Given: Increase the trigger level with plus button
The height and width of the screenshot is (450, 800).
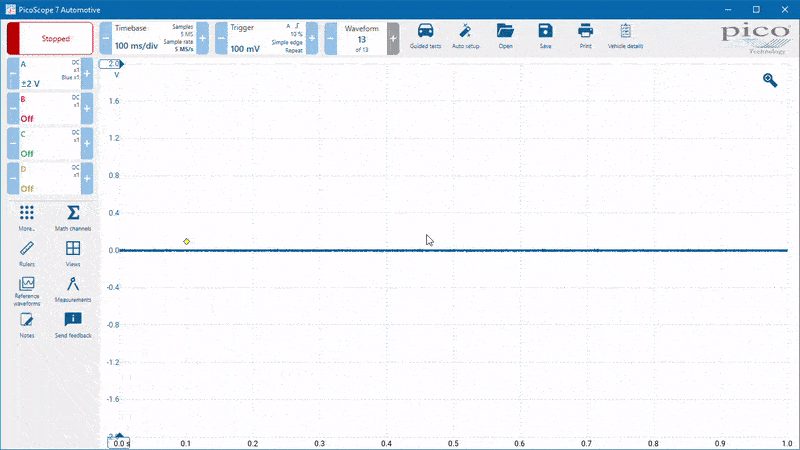Looking at the screenshot, I should click(x=312, y=38).
